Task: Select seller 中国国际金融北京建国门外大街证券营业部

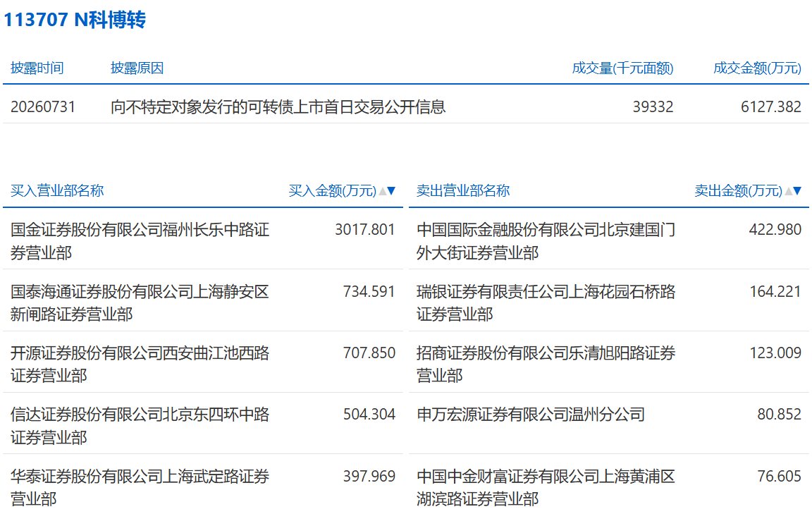Action: pyautogui.click(x=546, y=241)
